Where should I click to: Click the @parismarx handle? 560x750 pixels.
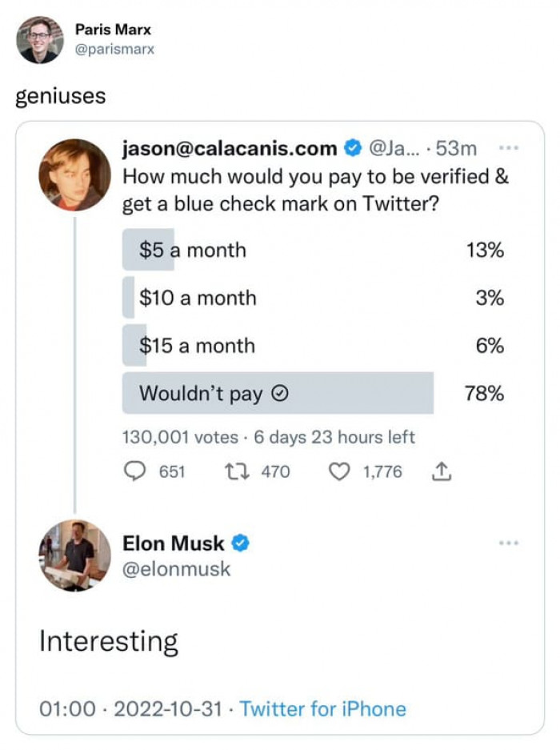coord(114,49)
